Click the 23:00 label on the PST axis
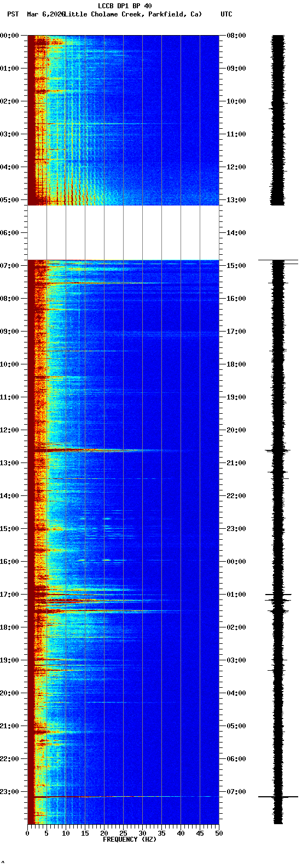Image resolution: width=302 pixels, height=868 pixels. [10, 792]
